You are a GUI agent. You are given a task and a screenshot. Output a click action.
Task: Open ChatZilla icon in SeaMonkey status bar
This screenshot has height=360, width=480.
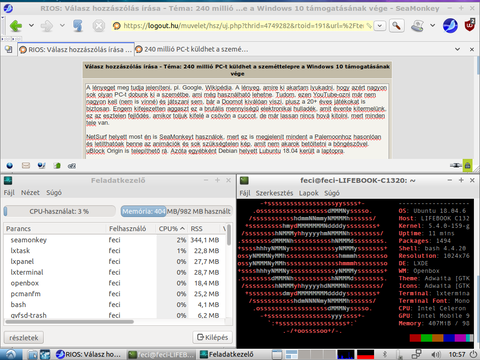point(72,165)
